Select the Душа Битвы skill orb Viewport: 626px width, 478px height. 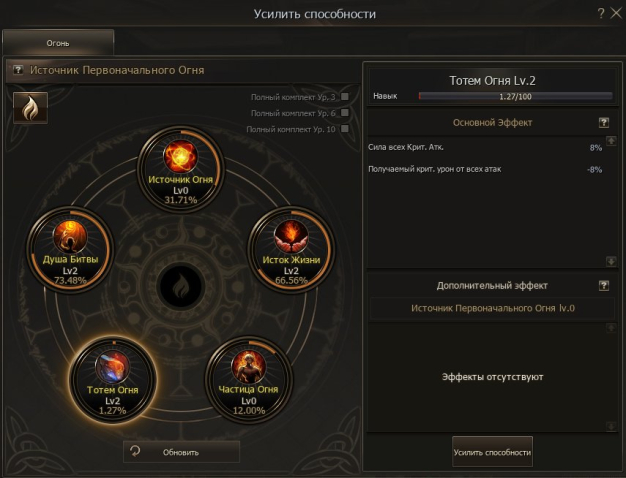pos(70,250)
